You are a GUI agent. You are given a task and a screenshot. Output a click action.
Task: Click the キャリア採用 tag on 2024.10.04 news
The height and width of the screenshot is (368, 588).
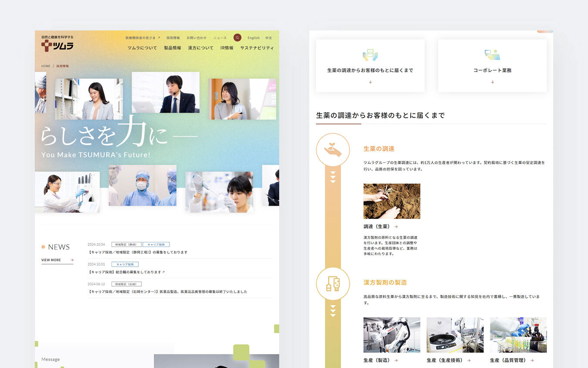click(x=156, y=244)
